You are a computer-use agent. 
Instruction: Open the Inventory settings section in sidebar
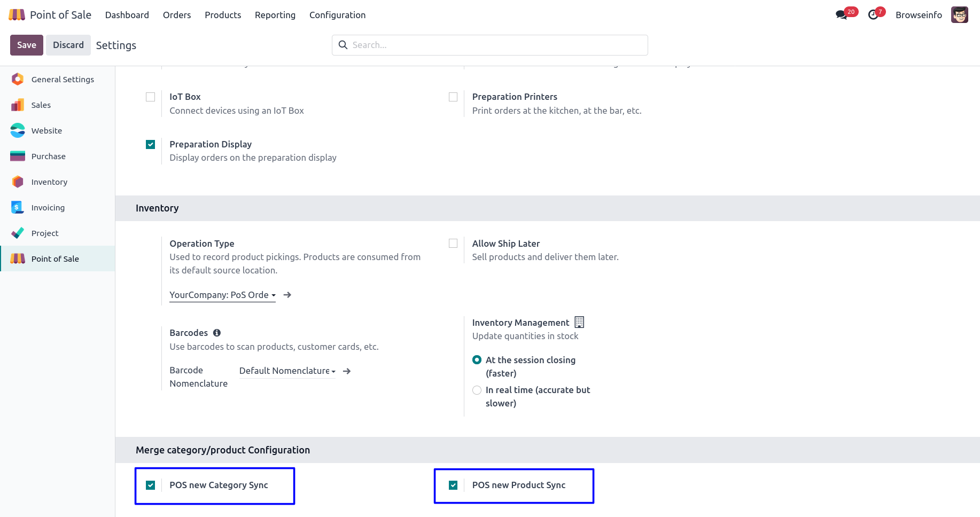click(x=49, y=182)
